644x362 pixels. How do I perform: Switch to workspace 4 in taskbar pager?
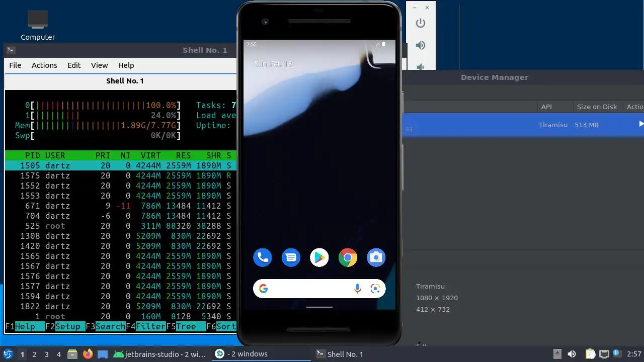(x=58, y=354)
